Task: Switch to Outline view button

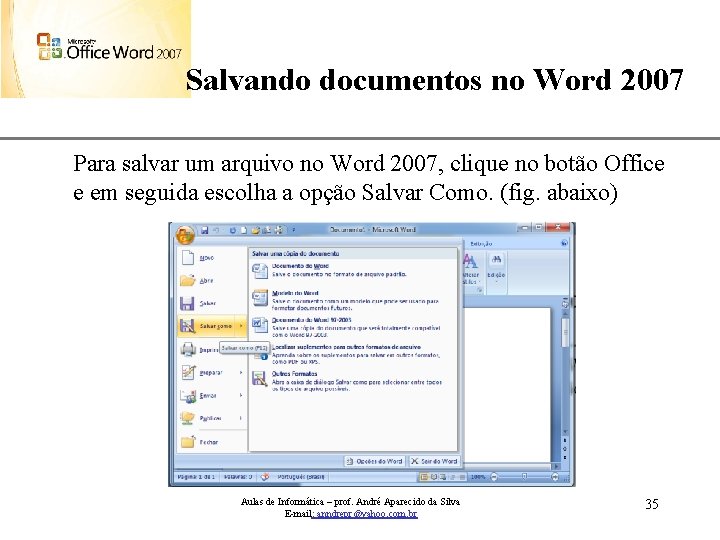Action: (453, 477)
